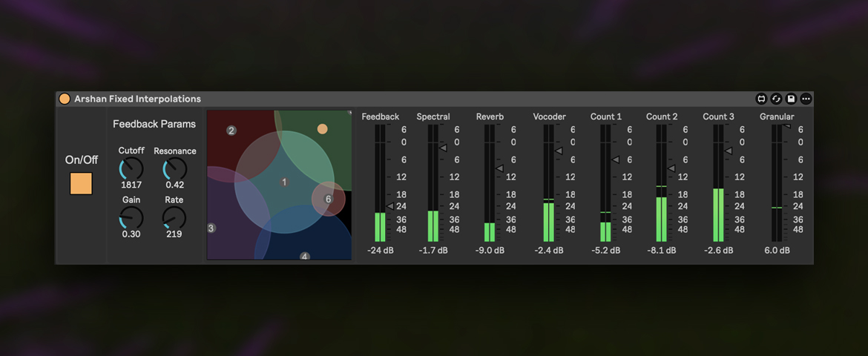Click the Count 1 channel label
This screenshot has height=356, width=868.
605,117
